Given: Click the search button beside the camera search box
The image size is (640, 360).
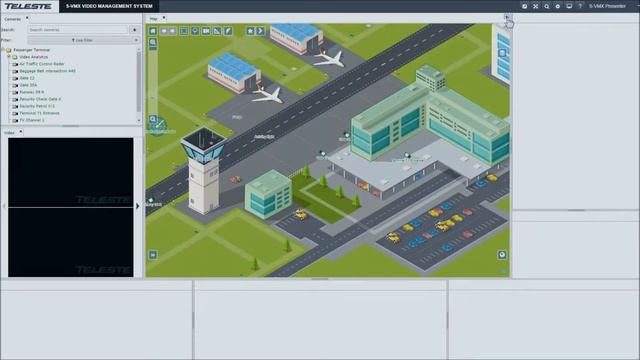Looking at the screenshot, I should 134,30.
